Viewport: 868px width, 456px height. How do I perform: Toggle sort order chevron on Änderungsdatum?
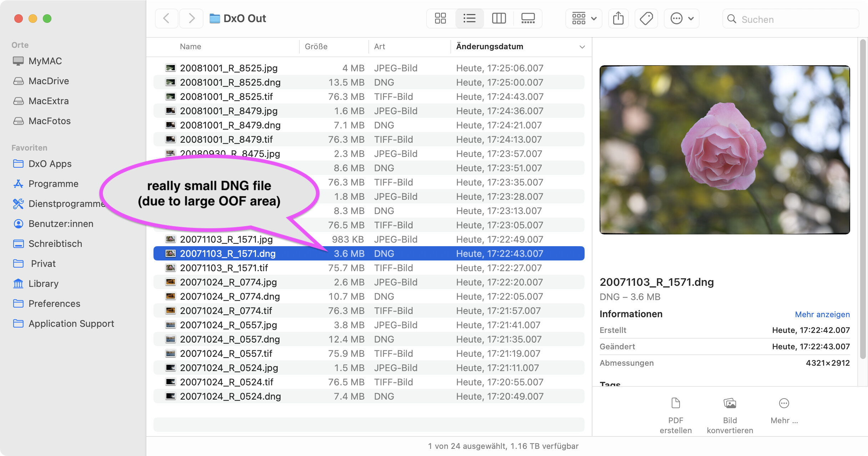pyautogui.click(x=582, y=47)
